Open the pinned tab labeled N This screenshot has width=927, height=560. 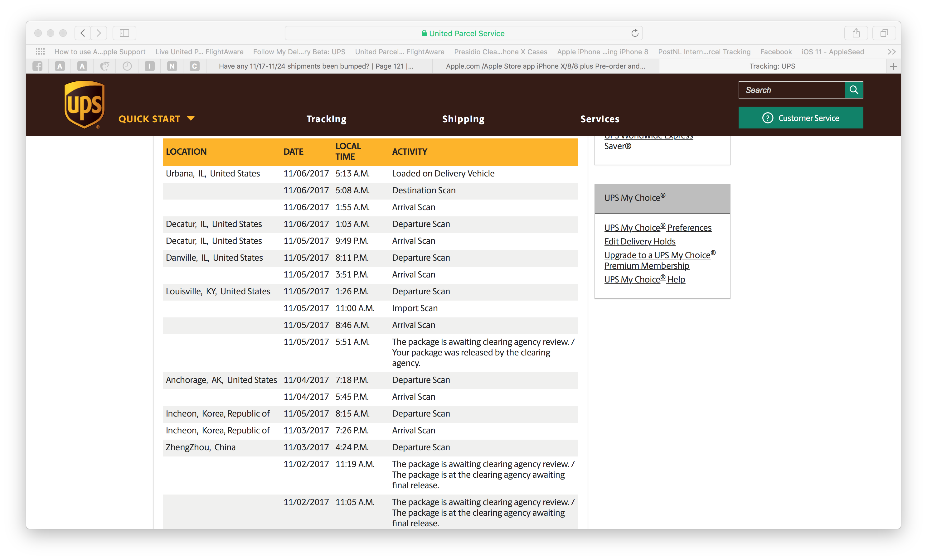tap(172, 66)
